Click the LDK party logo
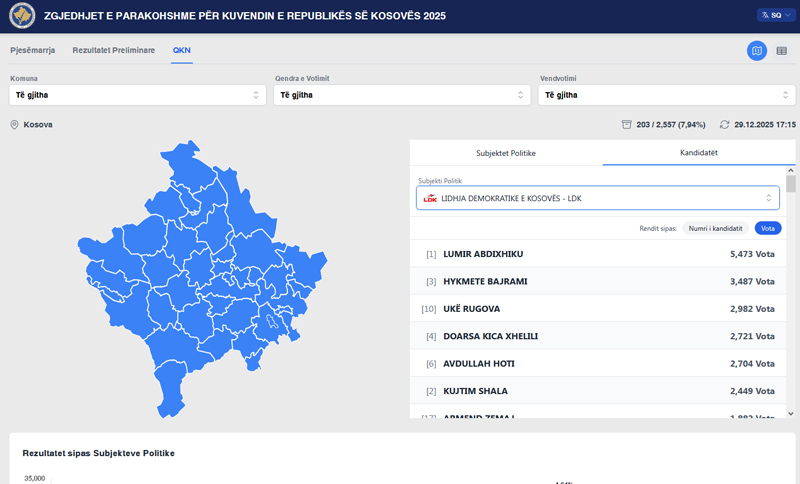Image resolution: width=800 pixels, height=484 pixels. pos(430,198)
